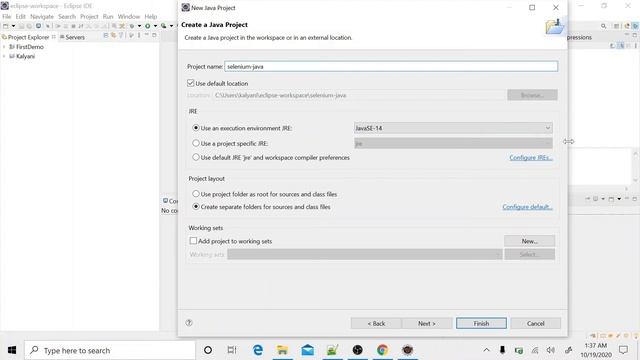Viewport: 640px width, 360px height.
Task: Select the Project Explorer tab
Action: pyautogui.click(x=28, y=37)
